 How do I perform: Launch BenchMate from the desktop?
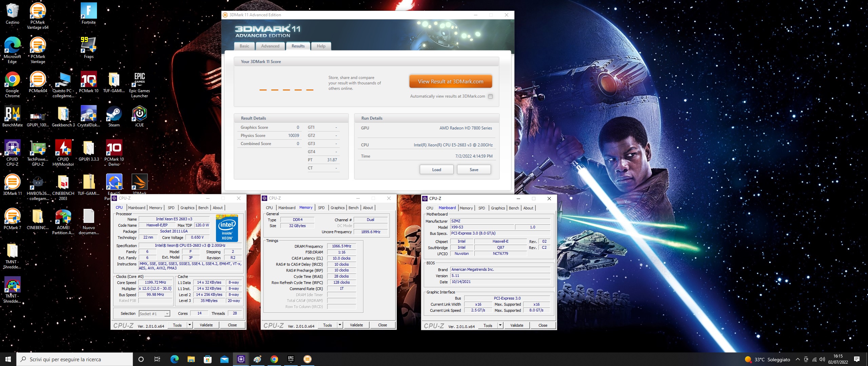tap(12, 116)
